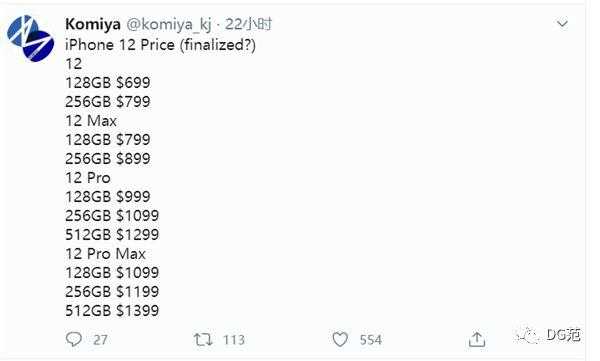The image size is (600, 361).
Task: View the 113 retweets count
Action: [x=234, y=340]
